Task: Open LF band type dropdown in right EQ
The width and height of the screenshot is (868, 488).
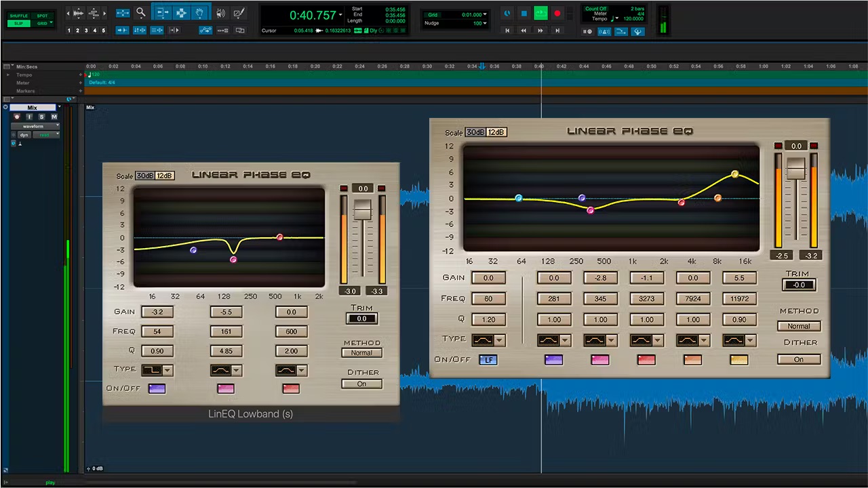Action: (499, 340)
